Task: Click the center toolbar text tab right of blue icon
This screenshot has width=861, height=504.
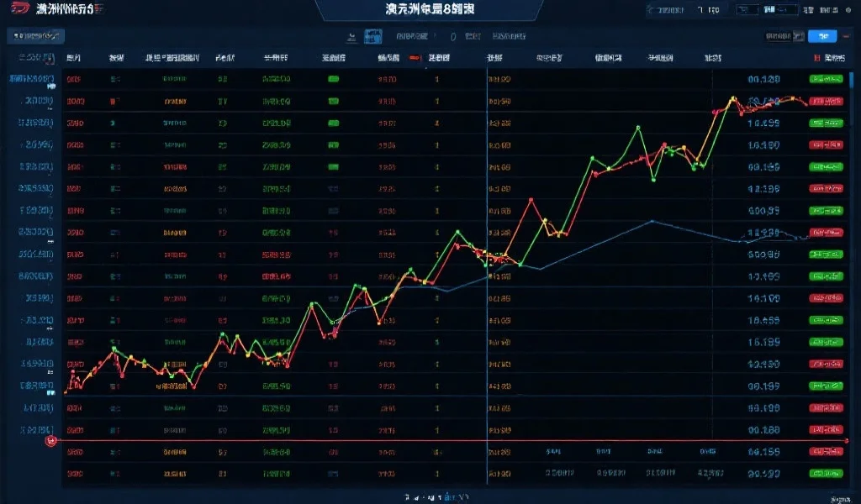Action: coord(412,37)
